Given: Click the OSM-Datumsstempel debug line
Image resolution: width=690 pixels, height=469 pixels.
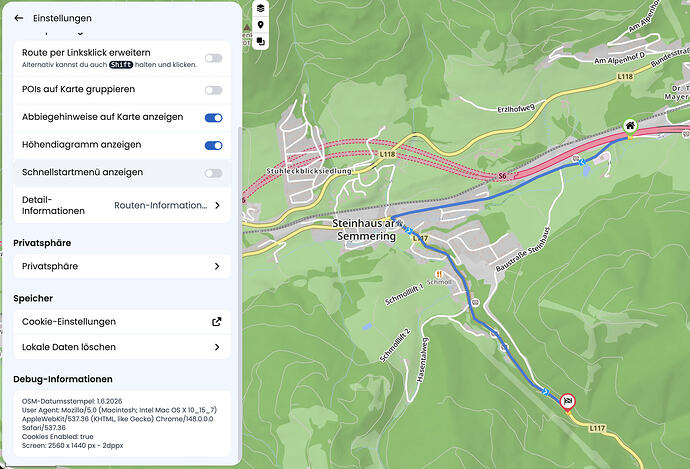Looking at the screenshot, I should 72,401.
